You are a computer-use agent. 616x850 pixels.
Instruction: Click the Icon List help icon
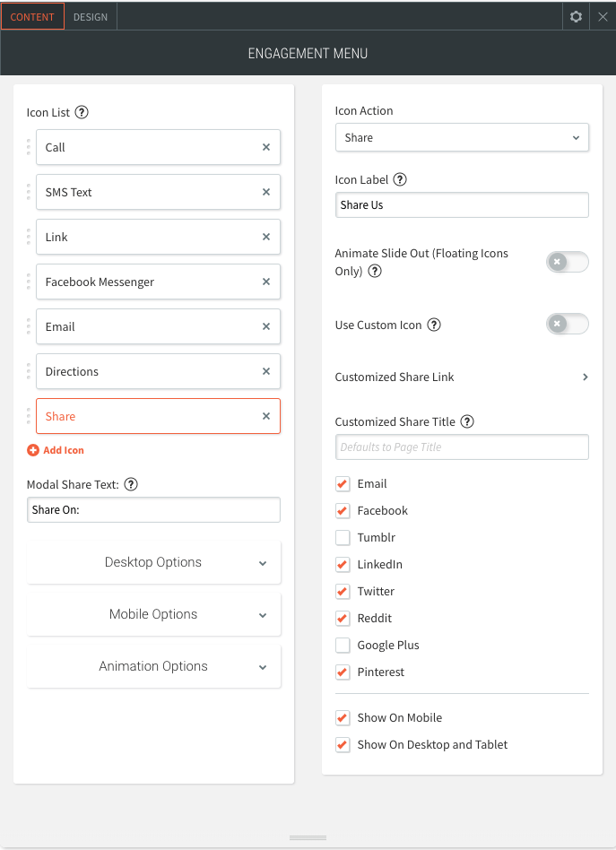tap(82, 112)
